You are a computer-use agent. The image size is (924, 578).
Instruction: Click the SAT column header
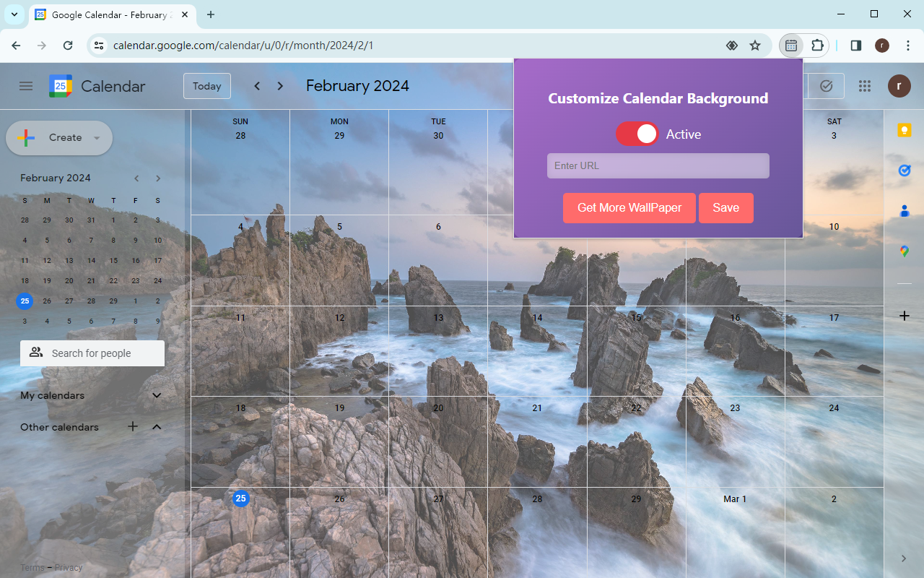click(834, 121)
